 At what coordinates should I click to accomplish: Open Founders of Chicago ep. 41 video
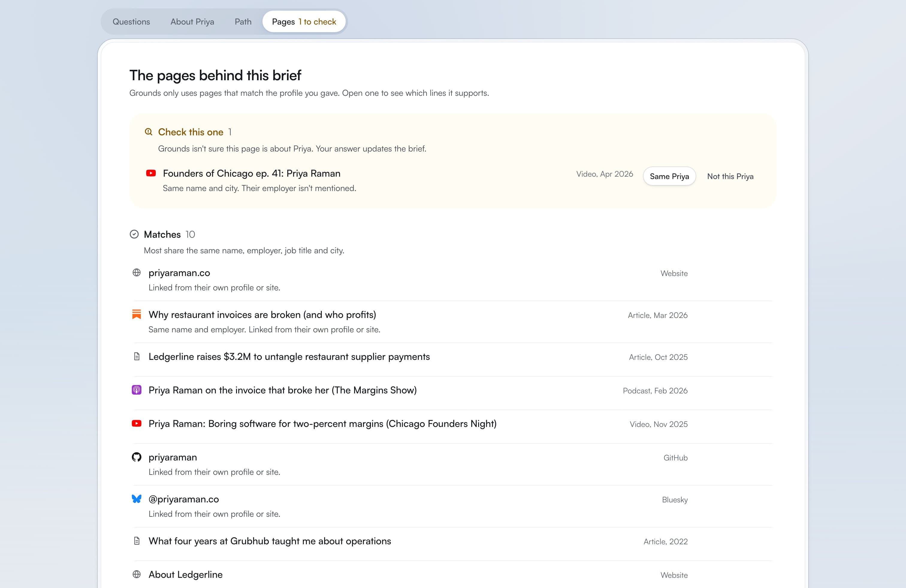click(x=252, y=173)
